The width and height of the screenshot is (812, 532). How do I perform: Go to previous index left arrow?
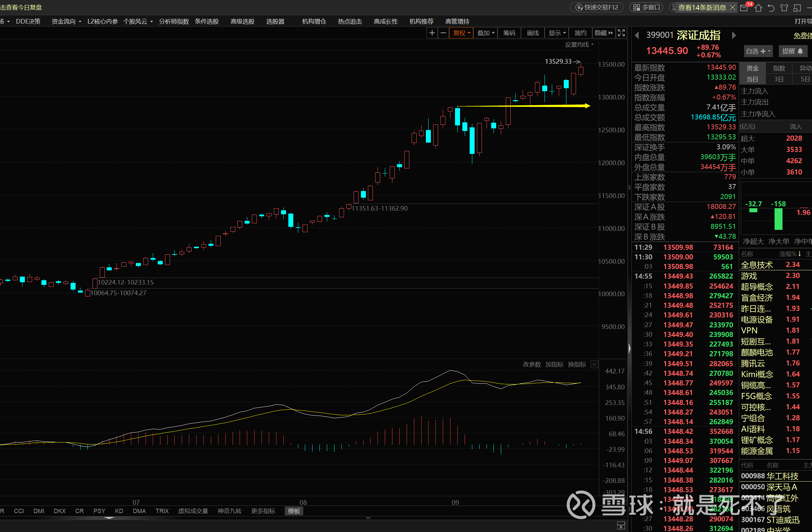(637, 35)
